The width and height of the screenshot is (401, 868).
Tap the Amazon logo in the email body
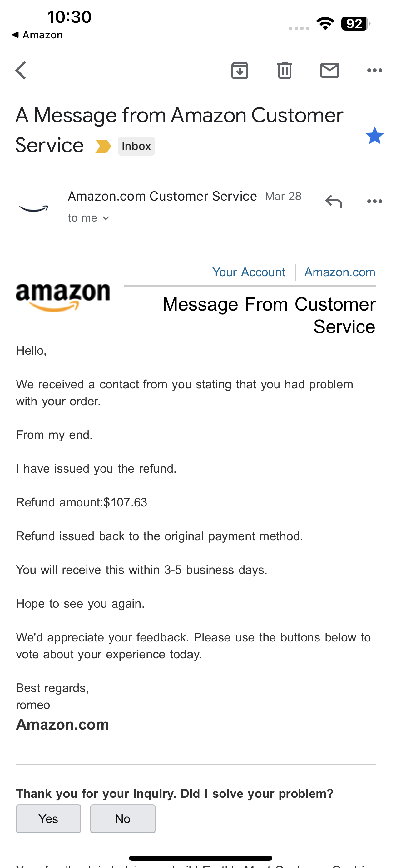click(63, 296)
